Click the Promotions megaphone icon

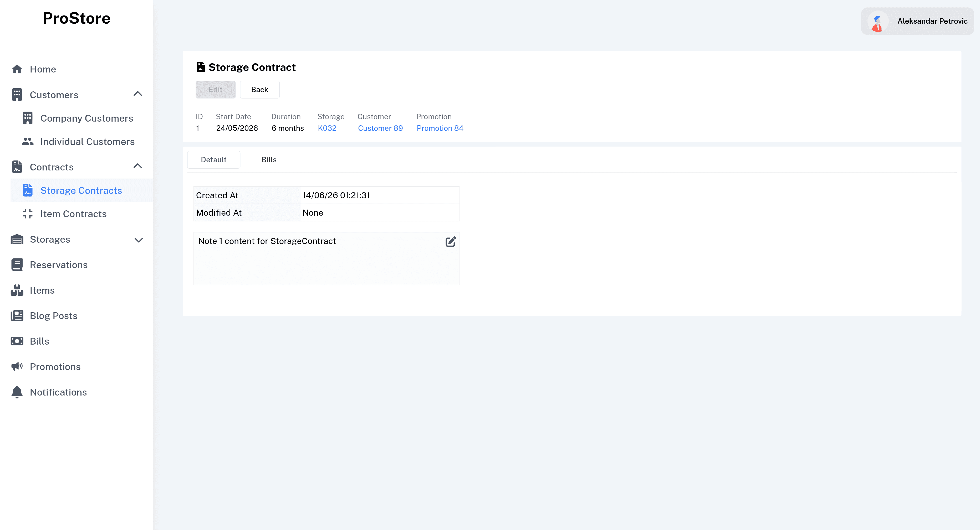click(17, 367)
